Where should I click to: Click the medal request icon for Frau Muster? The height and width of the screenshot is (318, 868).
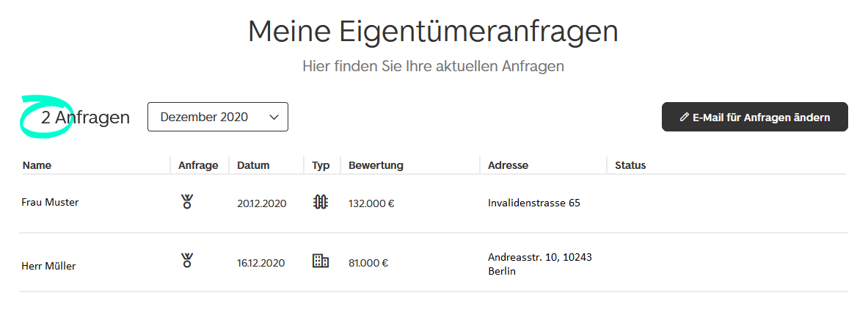point(187,203)
